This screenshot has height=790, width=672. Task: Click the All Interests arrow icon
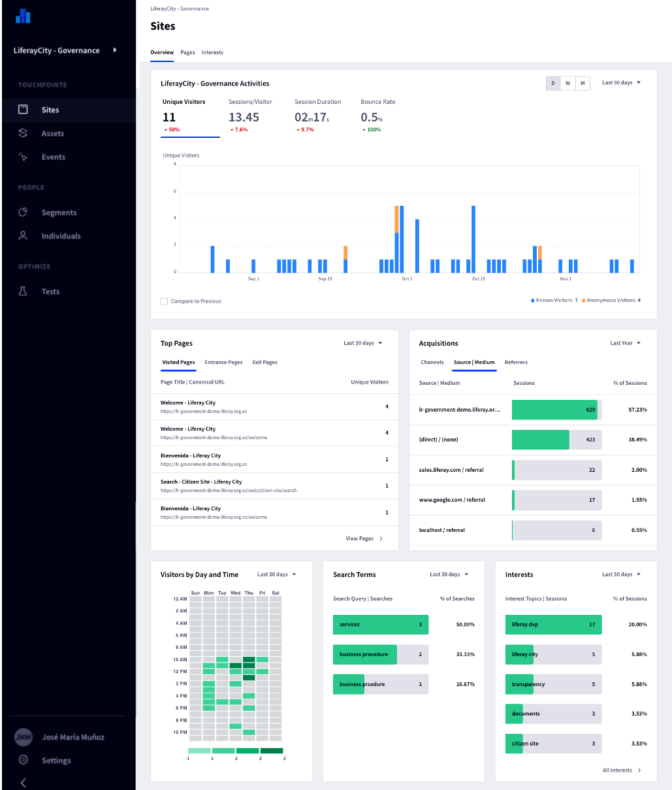click(x=639, y=770)
